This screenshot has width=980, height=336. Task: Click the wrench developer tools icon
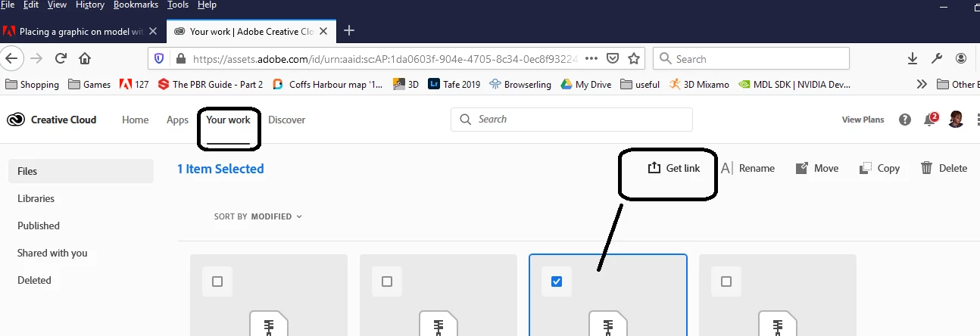[937, 58]
